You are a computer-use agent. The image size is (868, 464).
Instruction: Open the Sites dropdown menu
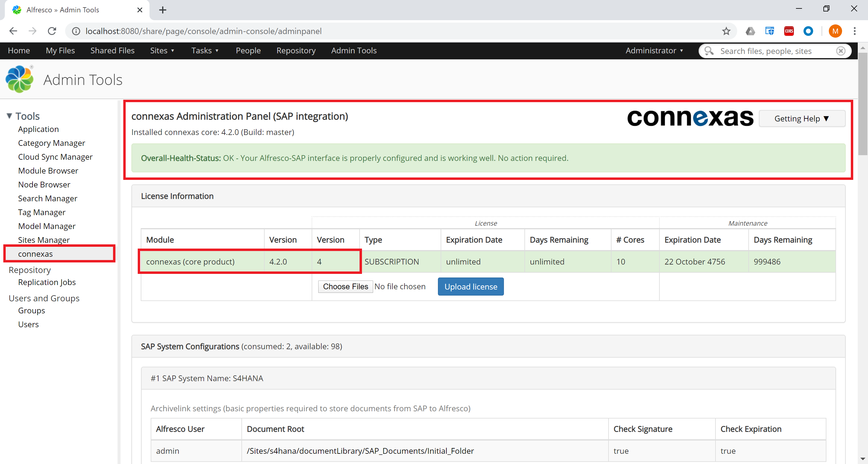tap(162, 51)
